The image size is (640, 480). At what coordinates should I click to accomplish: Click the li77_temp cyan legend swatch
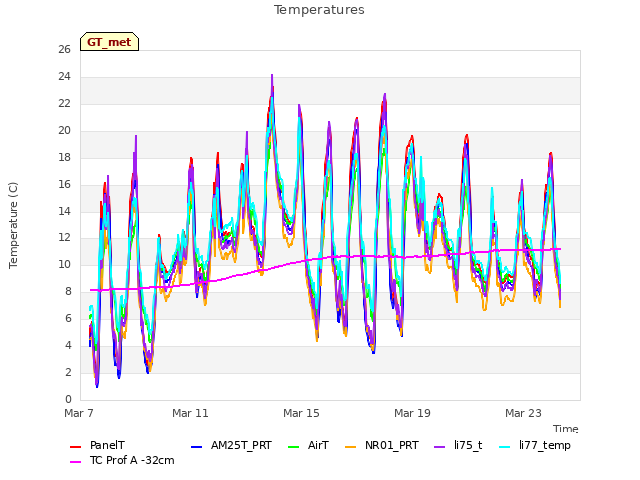pos(505,447)
